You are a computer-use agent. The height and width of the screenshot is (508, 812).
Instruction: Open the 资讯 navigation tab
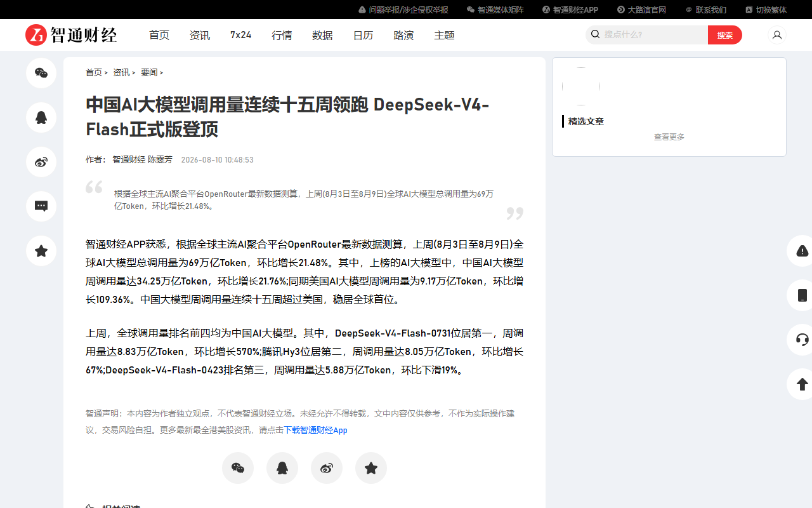tap(200, 35)
